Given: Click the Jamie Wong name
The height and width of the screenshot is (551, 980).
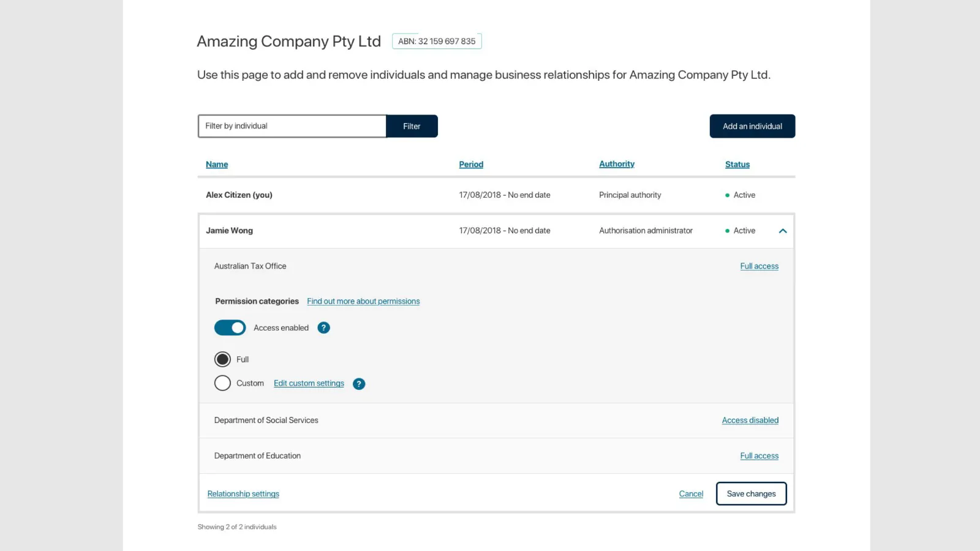Looking at the screenshot, I should [229, 231].
